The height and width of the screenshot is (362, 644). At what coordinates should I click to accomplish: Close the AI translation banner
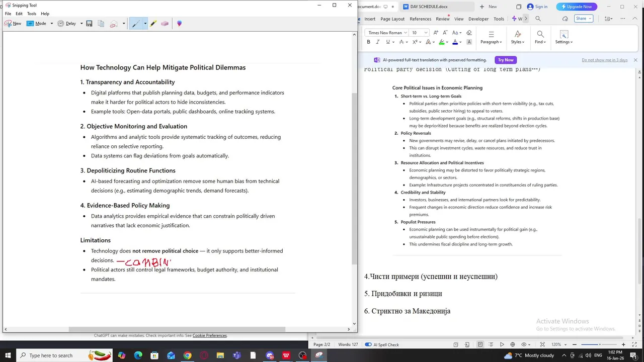point(635,60)
